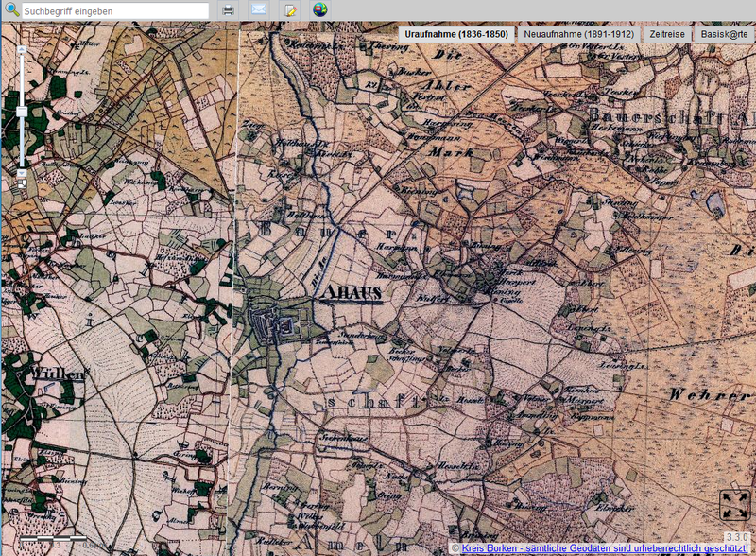Focus the 'Suchbegriff eingeben' search field
Image resolution: width=756 pixels, height=556 pixels.
(x=115, y=11)
